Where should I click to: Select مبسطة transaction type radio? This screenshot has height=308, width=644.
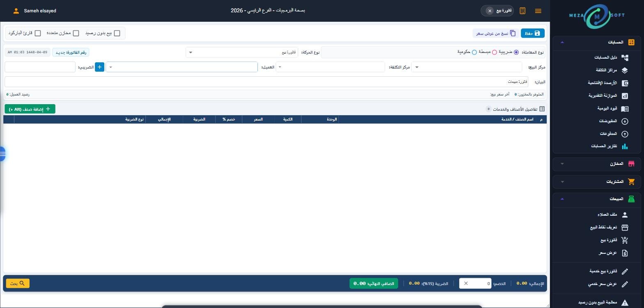click(494, 52)
